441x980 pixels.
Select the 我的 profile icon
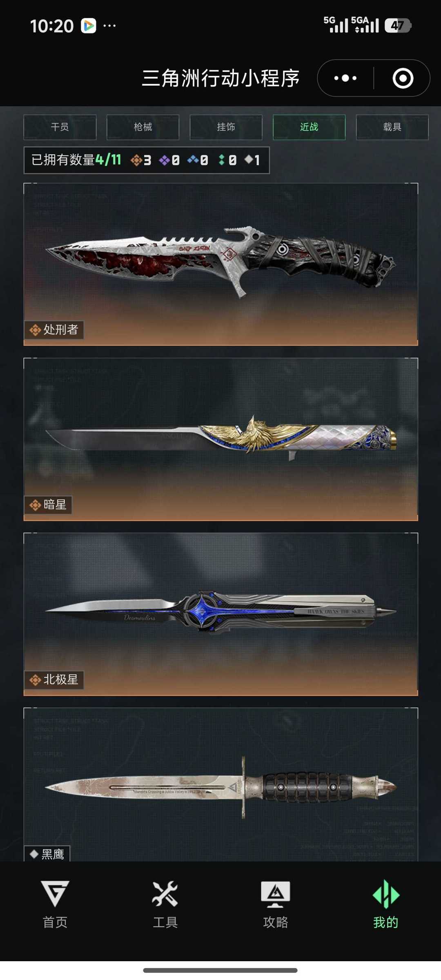tap(386, 894)
